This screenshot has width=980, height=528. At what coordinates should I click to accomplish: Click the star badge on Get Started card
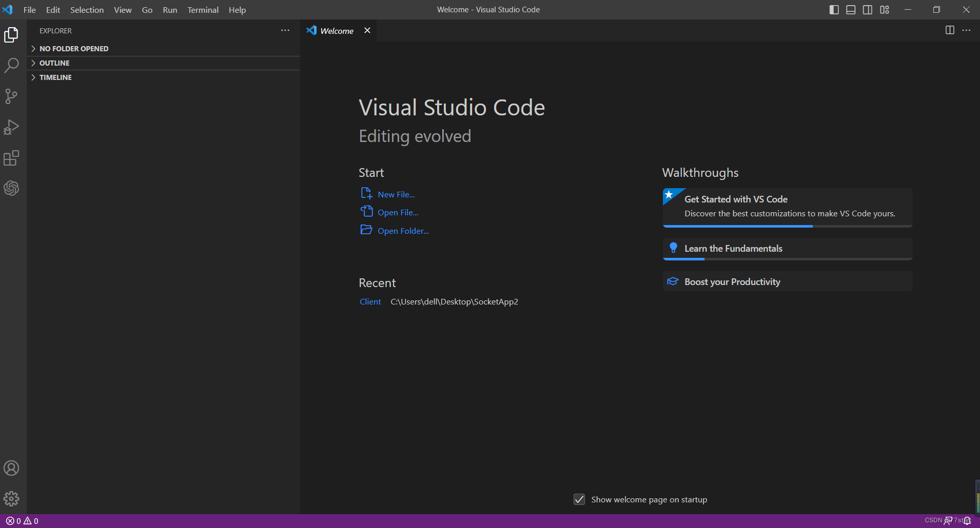tap(669, 195)
